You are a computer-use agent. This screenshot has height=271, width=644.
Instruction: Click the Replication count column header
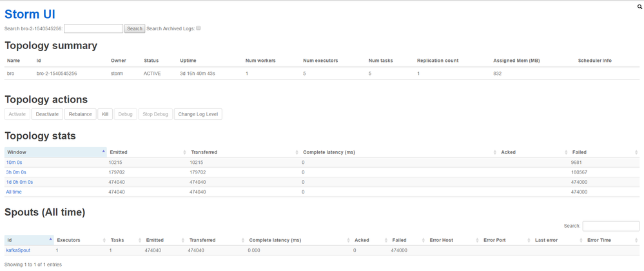tap(438, 61)
